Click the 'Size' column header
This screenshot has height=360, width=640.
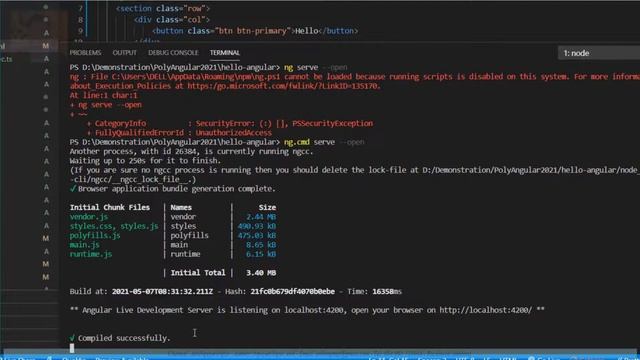coord(267,207)
